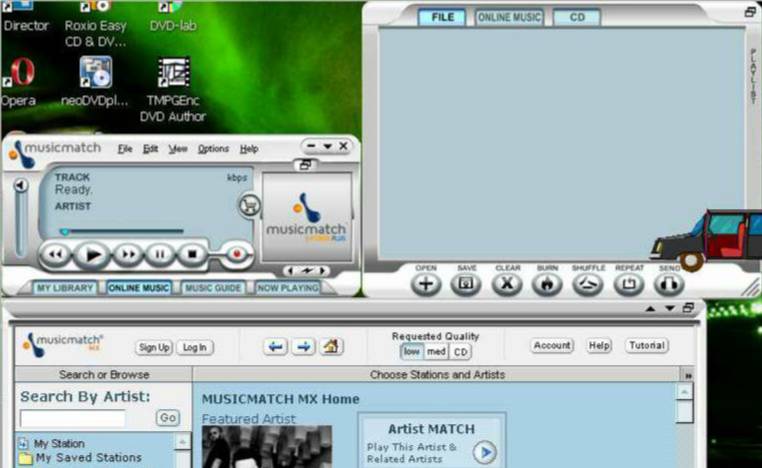Pause the current track
The image size is (762, 468).
160,254
